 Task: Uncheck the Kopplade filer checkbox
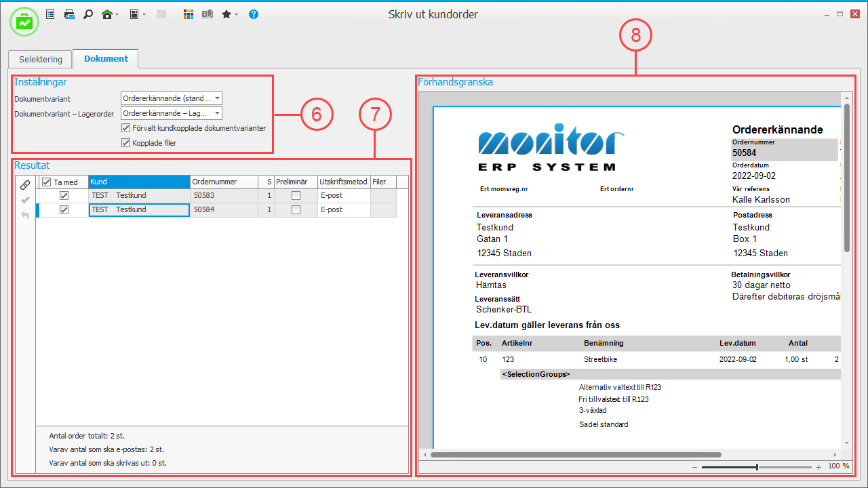tap(125, 143)
